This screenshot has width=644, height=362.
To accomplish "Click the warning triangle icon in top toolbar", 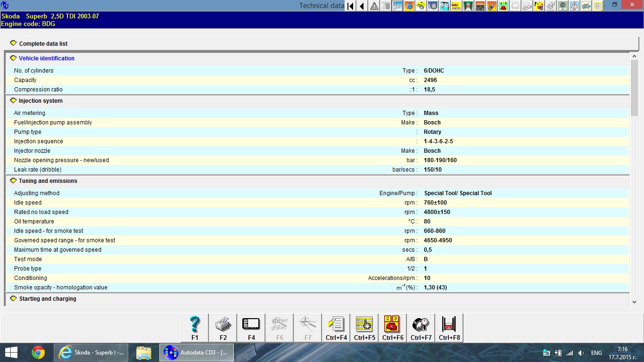I will click(x=374, y=6).
